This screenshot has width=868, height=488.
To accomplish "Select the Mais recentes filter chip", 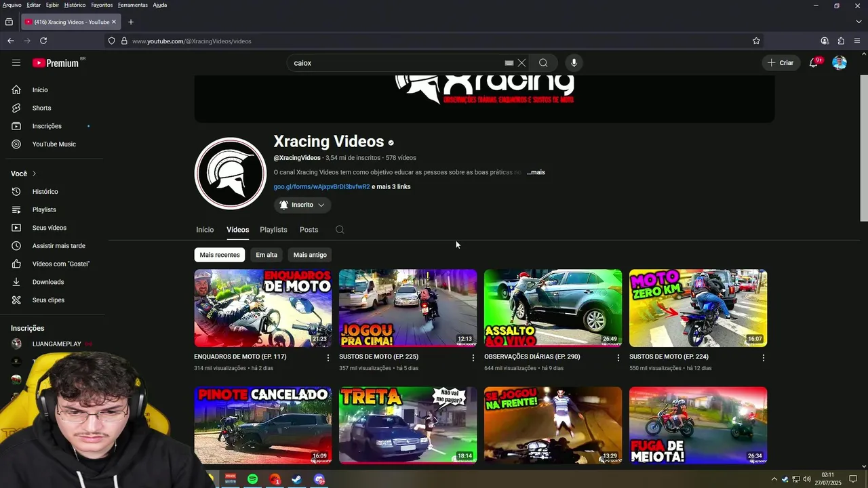I will pyautogui.click(x=220, y=255).
